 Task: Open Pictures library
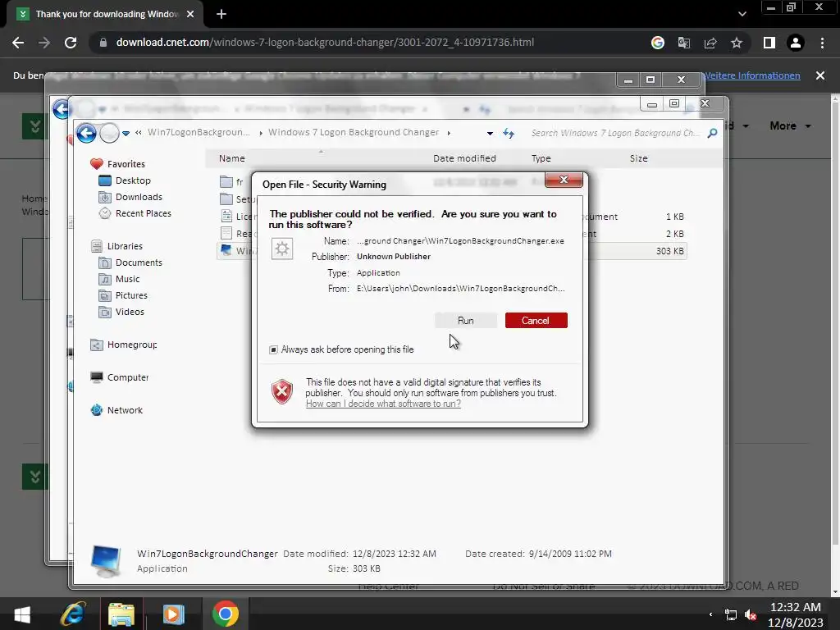point(131,295)
